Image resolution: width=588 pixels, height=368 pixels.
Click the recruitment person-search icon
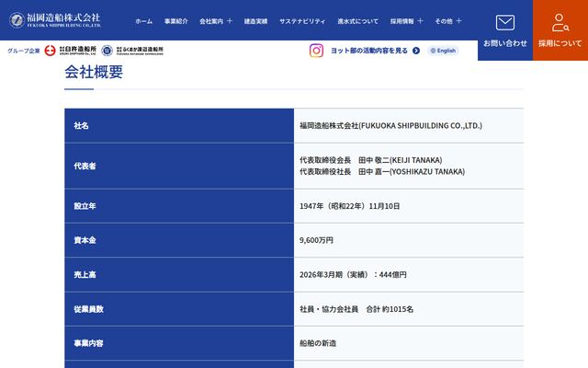[x=560, y=22]
